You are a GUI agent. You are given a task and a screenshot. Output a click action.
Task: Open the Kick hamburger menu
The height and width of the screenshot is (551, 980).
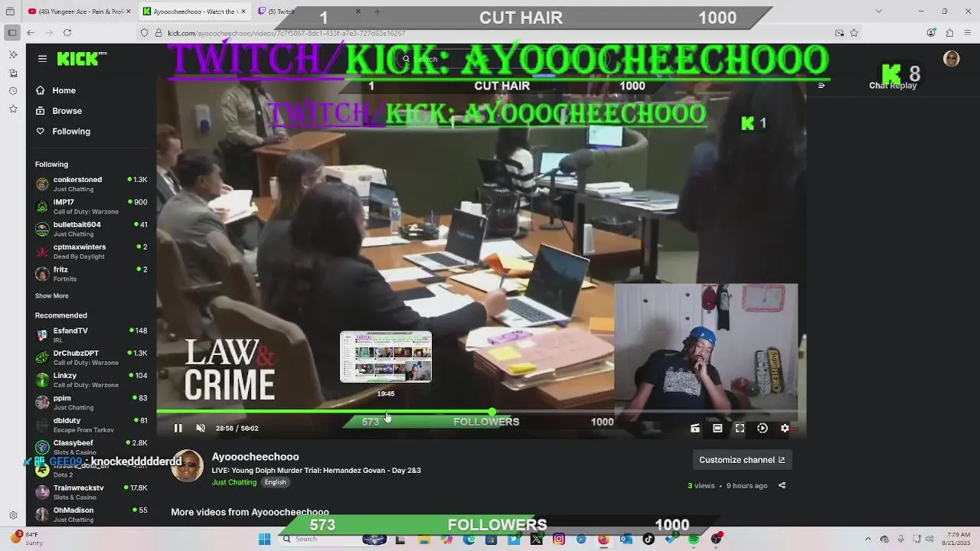click(42, 58)
